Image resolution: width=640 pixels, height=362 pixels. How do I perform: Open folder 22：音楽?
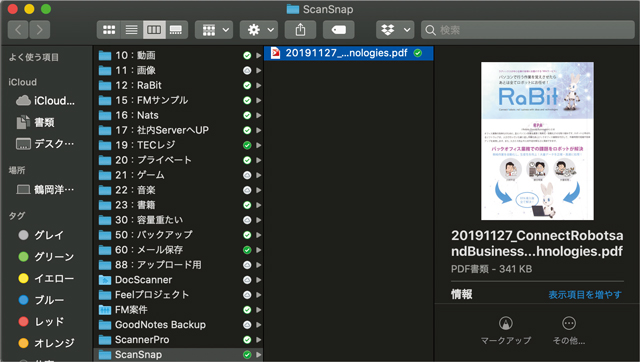pos(178,190)
